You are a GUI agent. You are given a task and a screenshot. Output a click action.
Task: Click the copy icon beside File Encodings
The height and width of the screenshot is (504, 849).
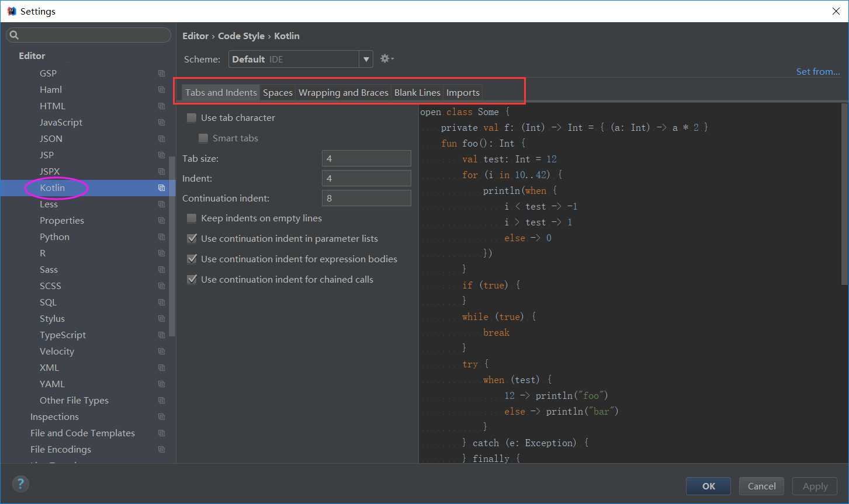(161, 449)
